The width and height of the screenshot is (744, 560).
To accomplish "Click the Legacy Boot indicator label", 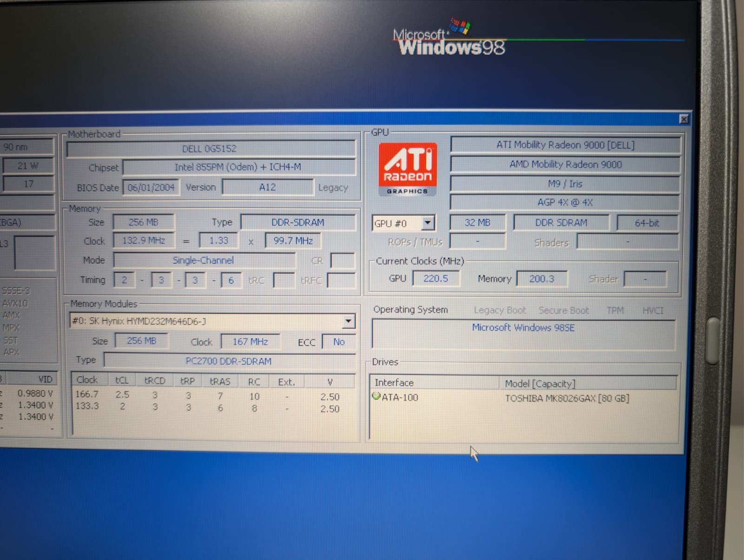I will [500, 310].
